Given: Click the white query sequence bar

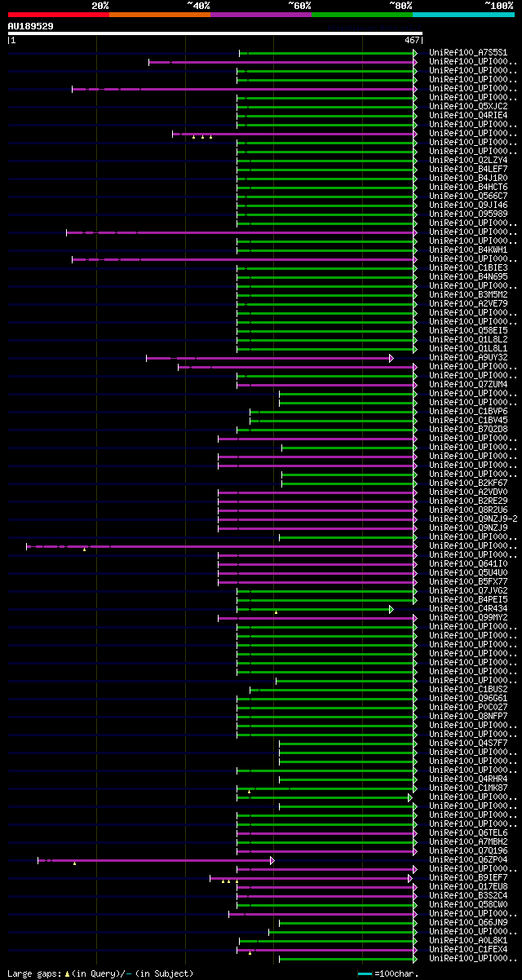Looking at the screenshot, I should 215,33.
